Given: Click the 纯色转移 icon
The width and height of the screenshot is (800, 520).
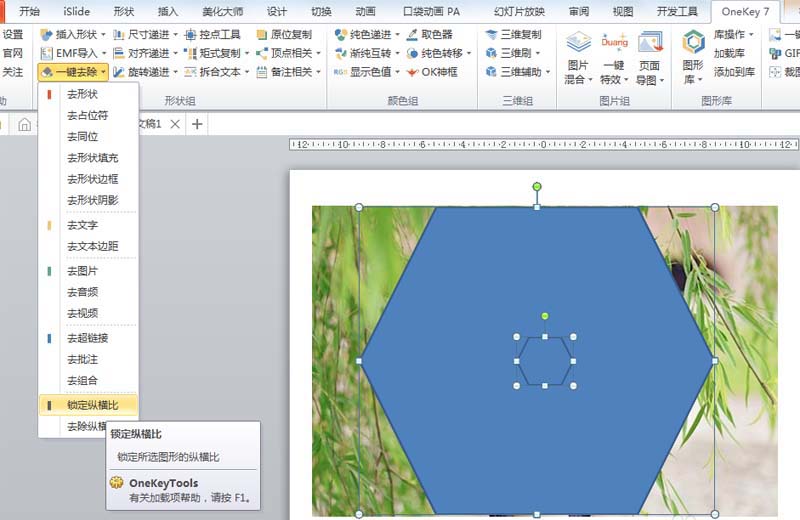Looking at the screenshot, I should coord(413,53).
